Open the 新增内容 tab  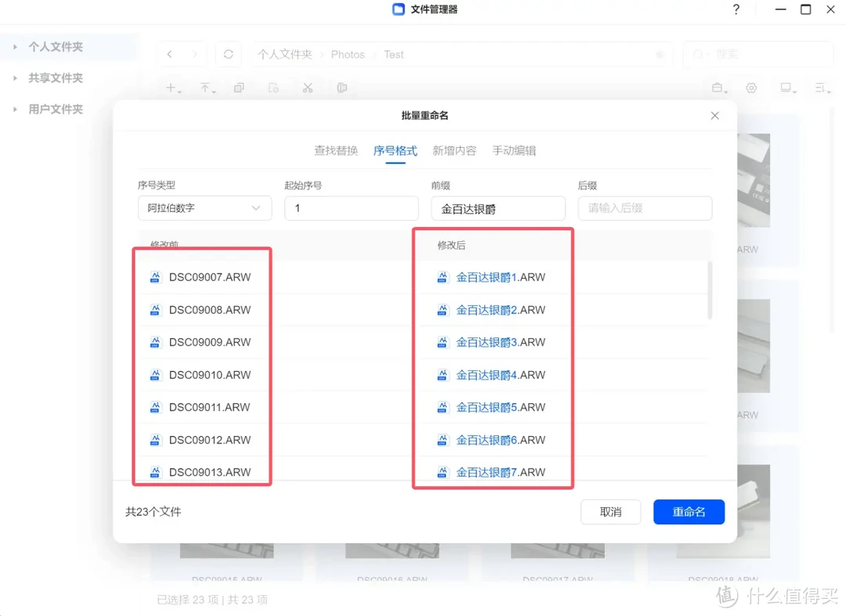click(x=454, y=150)
